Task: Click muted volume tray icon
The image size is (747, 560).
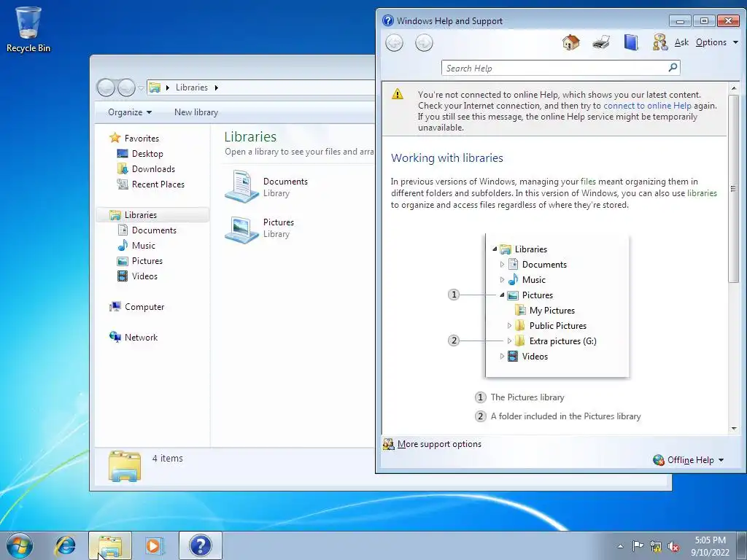Action: click(673, 546)
